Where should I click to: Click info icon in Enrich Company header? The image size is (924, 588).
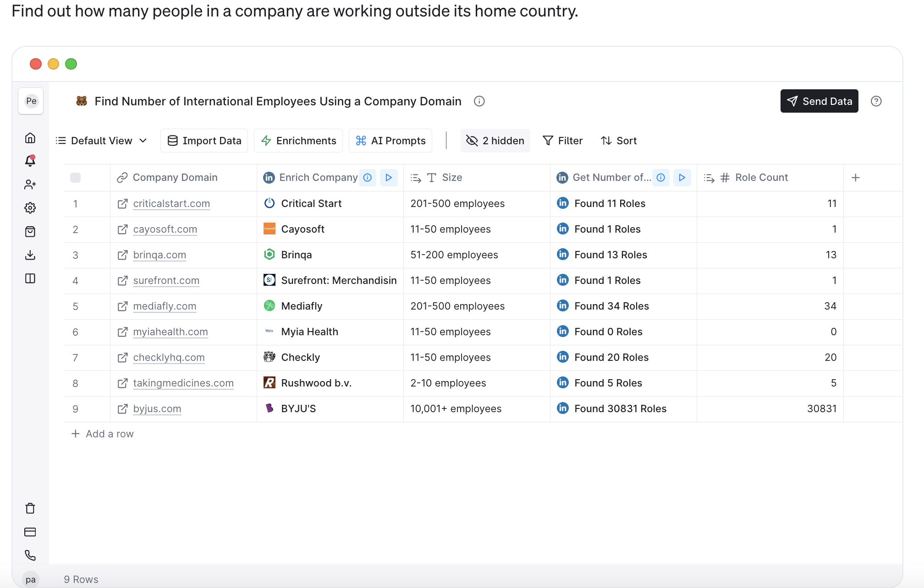[x=368, y=178]
